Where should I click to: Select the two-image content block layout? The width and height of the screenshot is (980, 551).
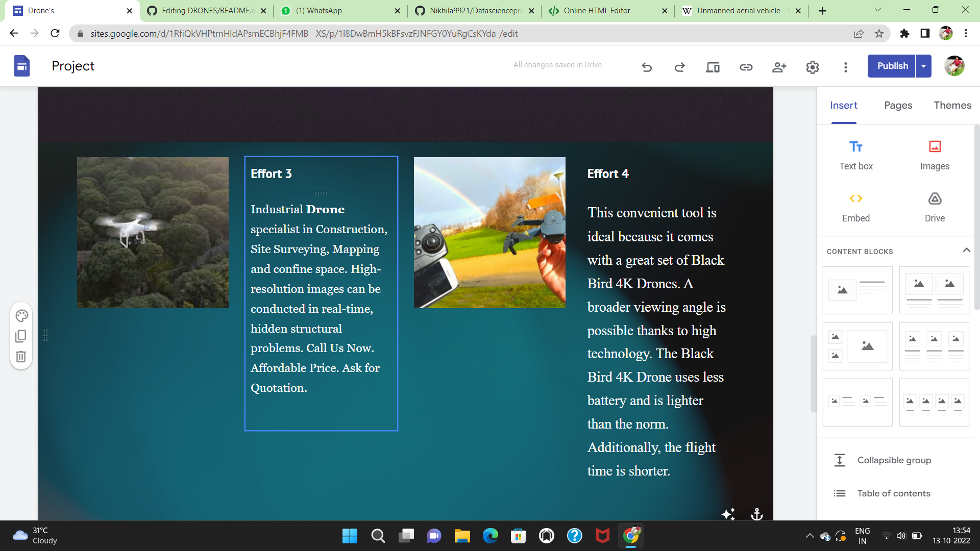click(x=934, y=290)
